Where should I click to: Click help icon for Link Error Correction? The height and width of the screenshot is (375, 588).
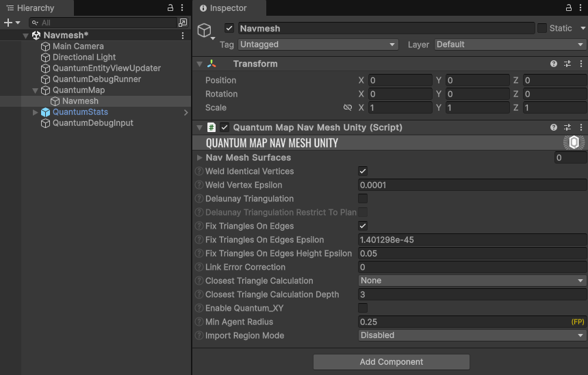coord(199,267)
